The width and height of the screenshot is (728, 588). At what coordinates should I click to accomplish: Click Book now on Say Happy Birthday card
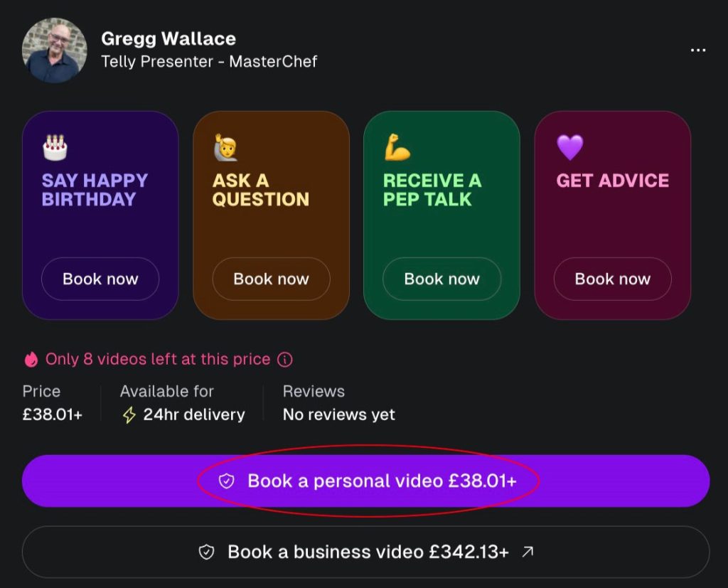pos(100,279)
